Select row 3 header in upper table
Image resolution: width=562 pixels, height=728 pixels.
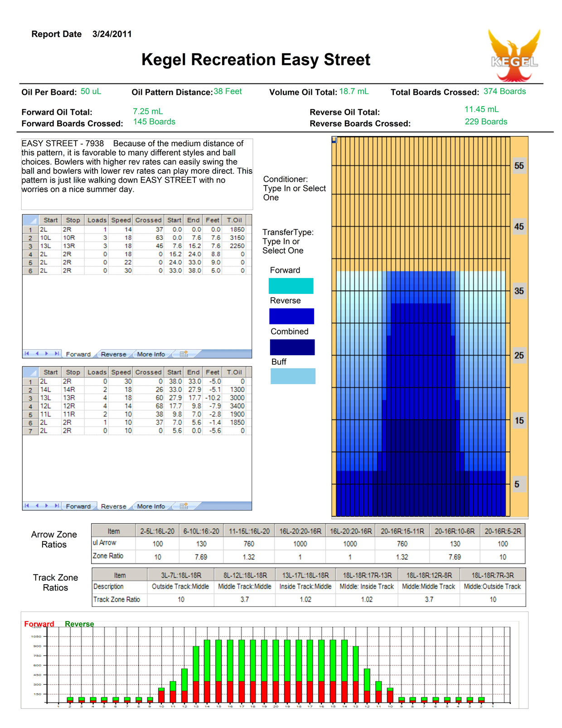point(30,246)
